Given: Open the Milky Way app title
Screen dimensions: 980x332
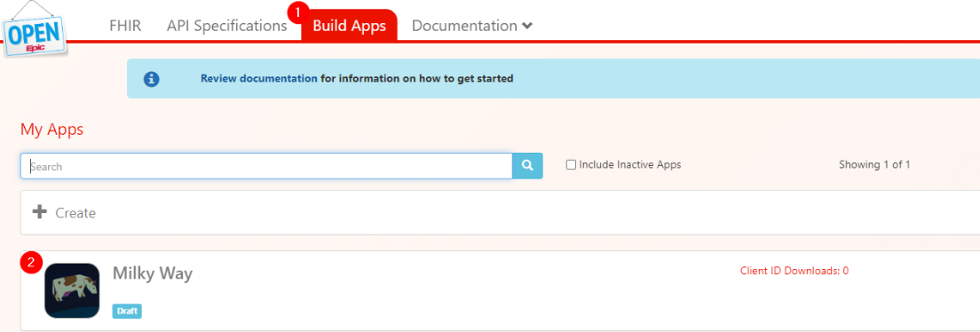Looking at the screenshot, I should (153, 273).
